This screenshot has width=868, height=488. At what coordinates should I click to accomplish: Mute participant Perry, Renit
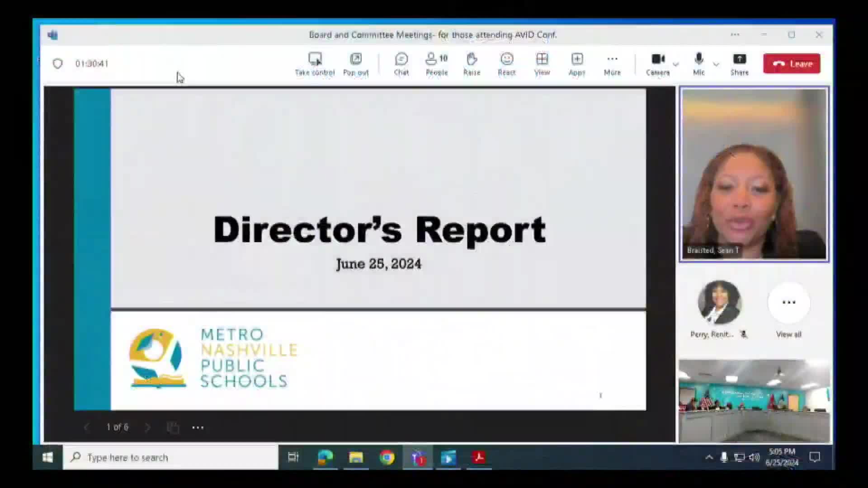(744, 334)
